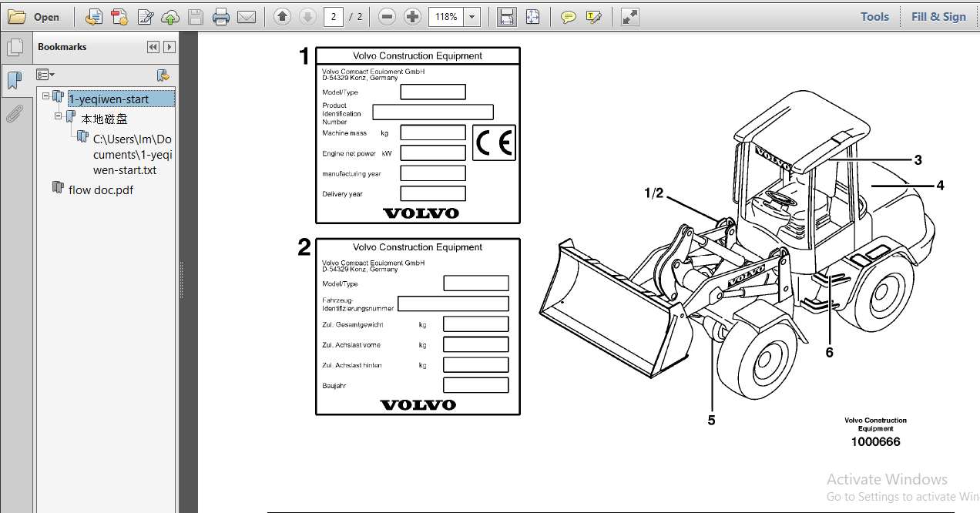980x513 pixels.
Task: Select the flow doc.pdf bookmark
Action: [101, 189]
